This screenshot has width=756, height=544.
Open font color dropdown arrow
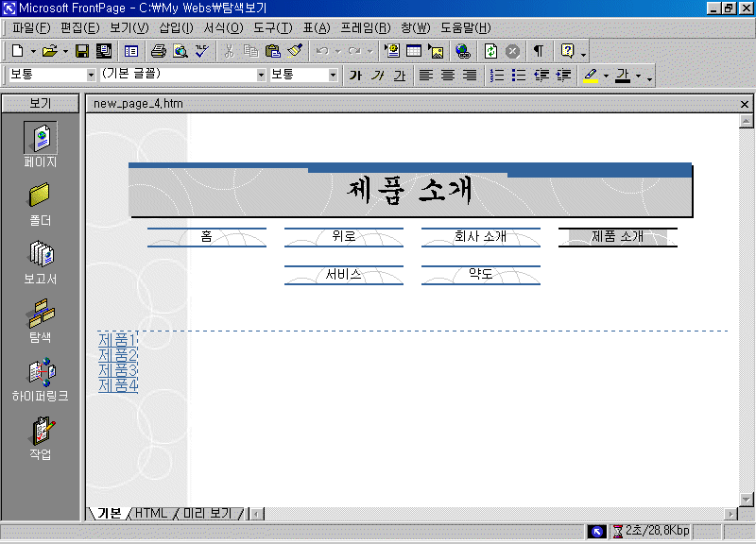(x=639, y=76)
